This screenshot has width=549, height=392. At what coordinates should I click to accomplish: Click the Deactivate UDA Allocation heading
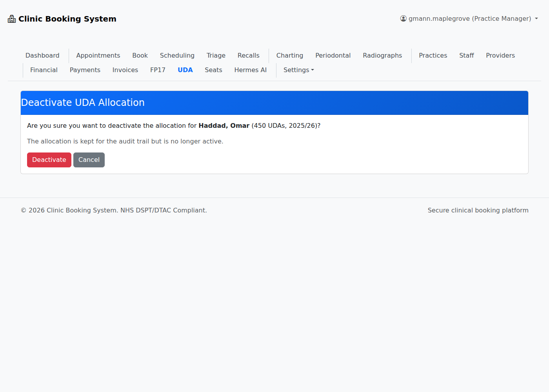(x=83, y=102)
